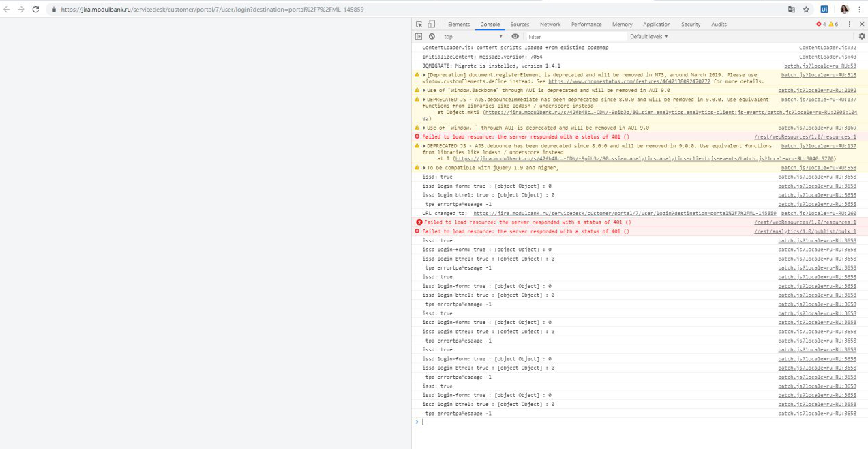868x449 pixels.
Task: Open Chrome browser menu (three dots)
Action: 859,10
